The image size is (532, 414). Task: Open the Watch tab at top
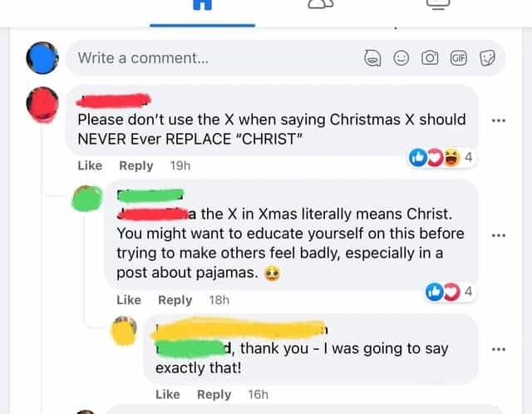coord(436,5)
